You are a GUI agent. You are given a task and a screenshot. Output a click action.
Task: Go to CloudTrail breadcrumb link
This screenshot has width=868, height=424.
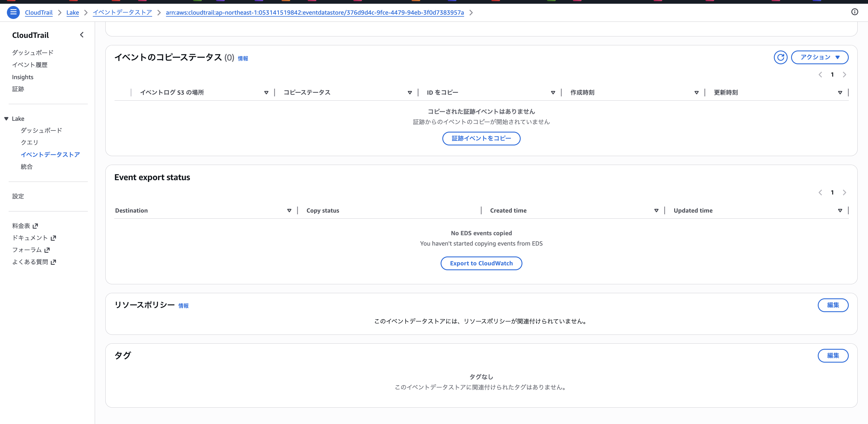tap(39, 12)
